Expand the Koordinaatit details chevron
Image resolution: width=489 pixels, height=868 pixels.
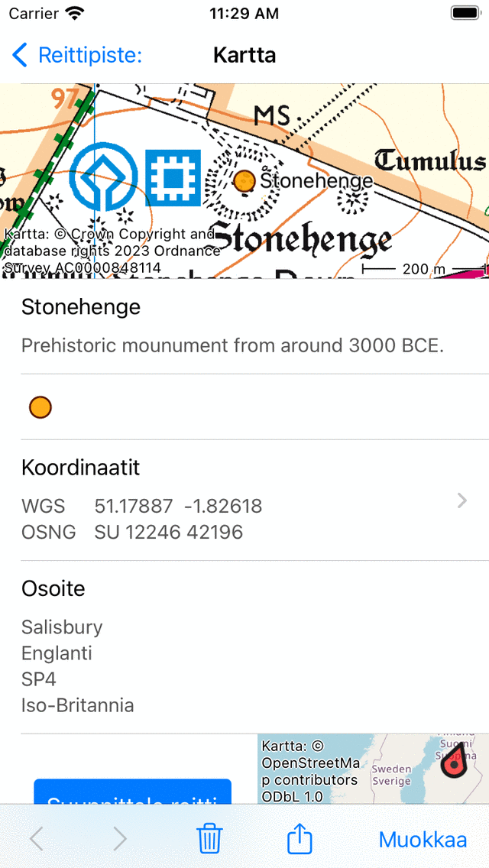point(461,501)
